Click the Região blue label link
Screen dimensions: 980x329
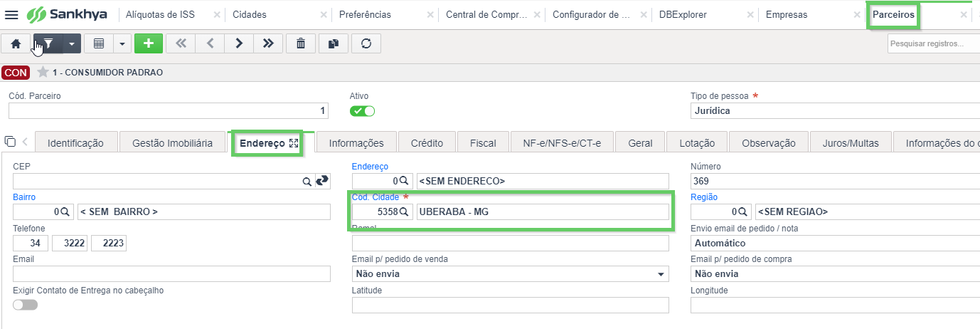click(x=704, y=197)
